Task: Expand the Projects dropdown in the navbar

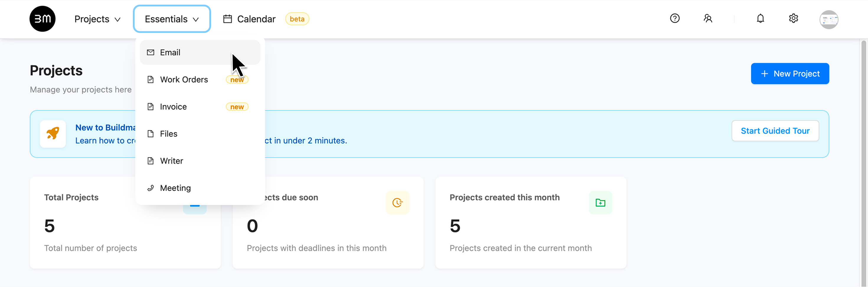Action: (x=97, y=19)
